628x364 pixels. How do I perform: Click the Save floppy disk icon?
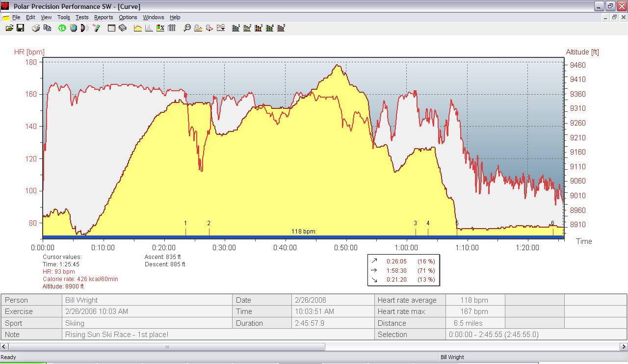point(21,28)
